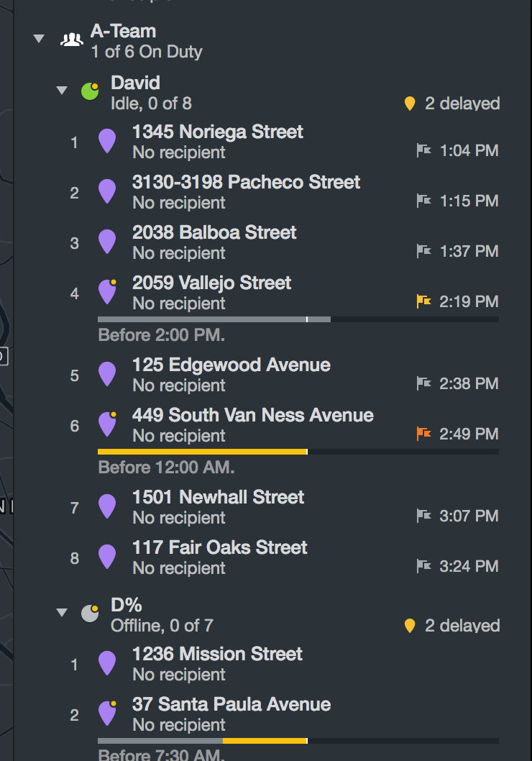Screen dimensions: 532x761
Task: Click the delayed pin for 2059 Vallejo Street
Action: [x=107, y=292]
